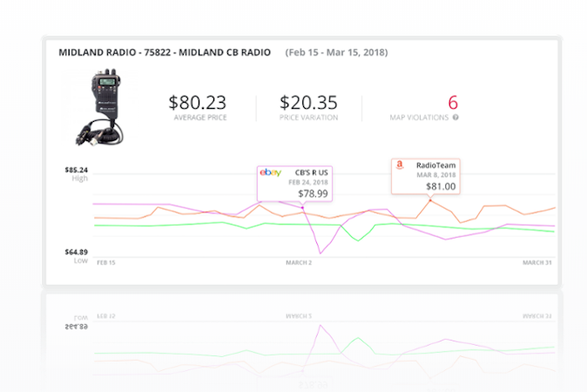Open the Midland CB radio product image
The image size is (587, 392).
click(x=101, y=107)
